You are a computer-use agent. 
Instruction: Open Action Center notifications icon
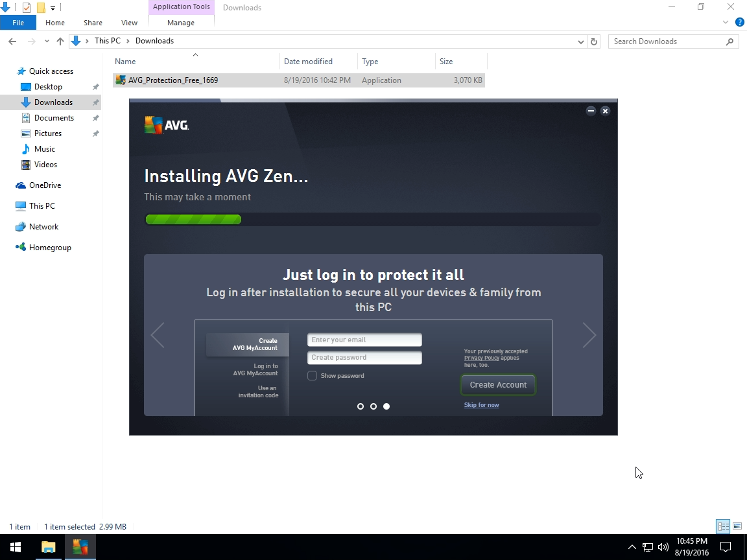point(726,547)
